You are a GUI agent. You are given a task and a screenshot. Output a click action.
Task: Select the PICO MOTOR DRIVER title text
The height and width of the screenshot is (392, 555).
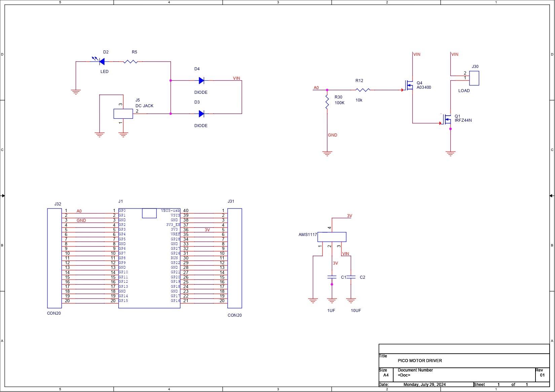(420, 361)
